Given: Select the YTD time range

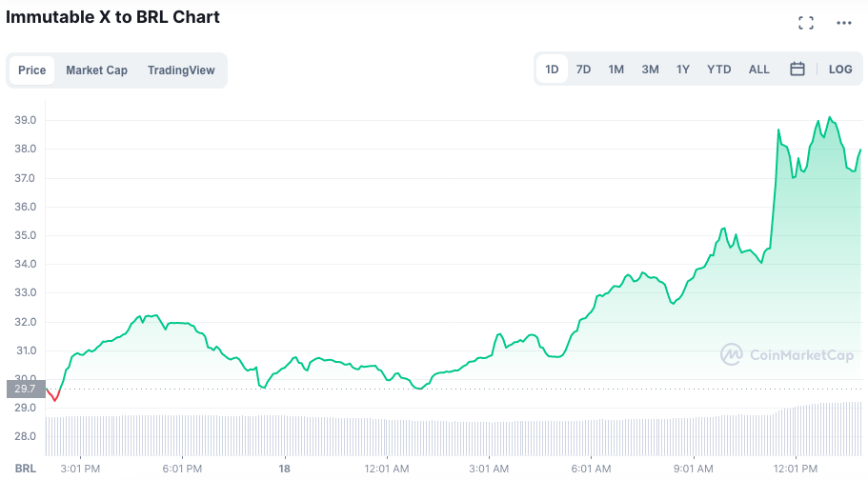Looking at the screenshot, I should tap(719, 70).
